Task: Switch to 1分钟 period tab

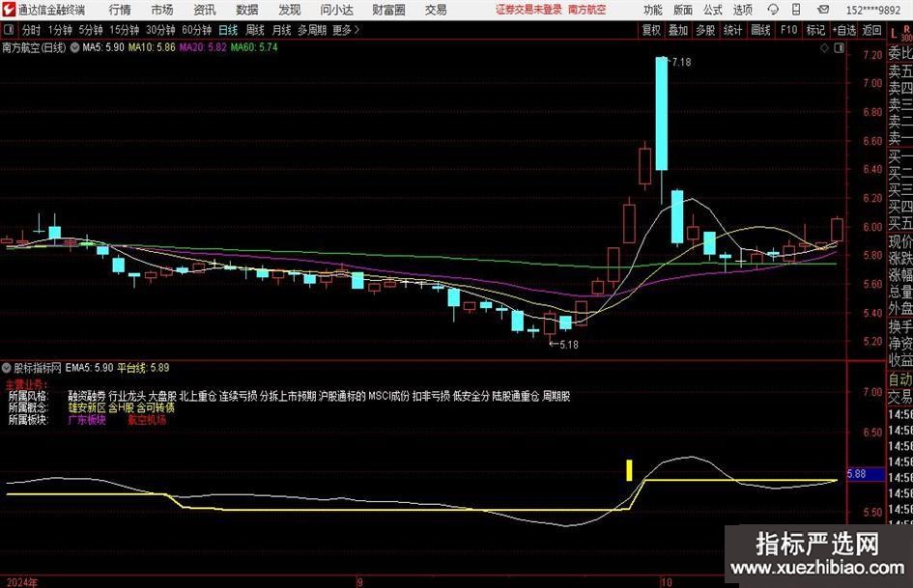Action: tap(60, 30)
